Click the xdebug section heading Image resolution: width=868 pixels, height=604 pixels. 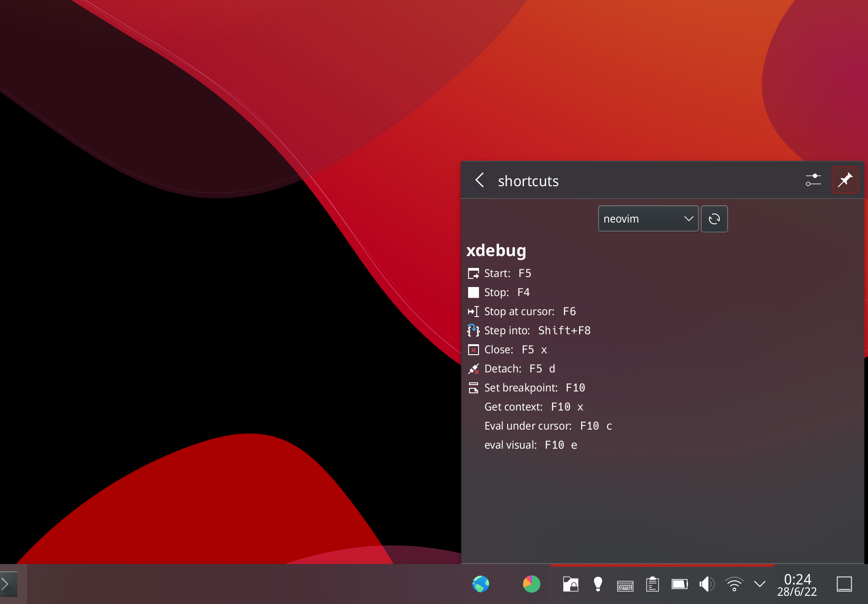click(x=496, y=251)
